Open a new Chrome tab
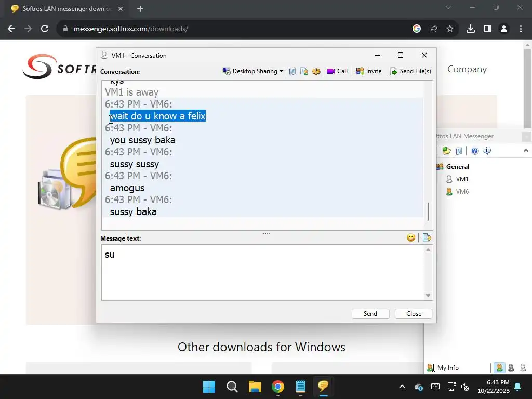The height and width of the screenshot is (399, 532). [x=140, y=9]
